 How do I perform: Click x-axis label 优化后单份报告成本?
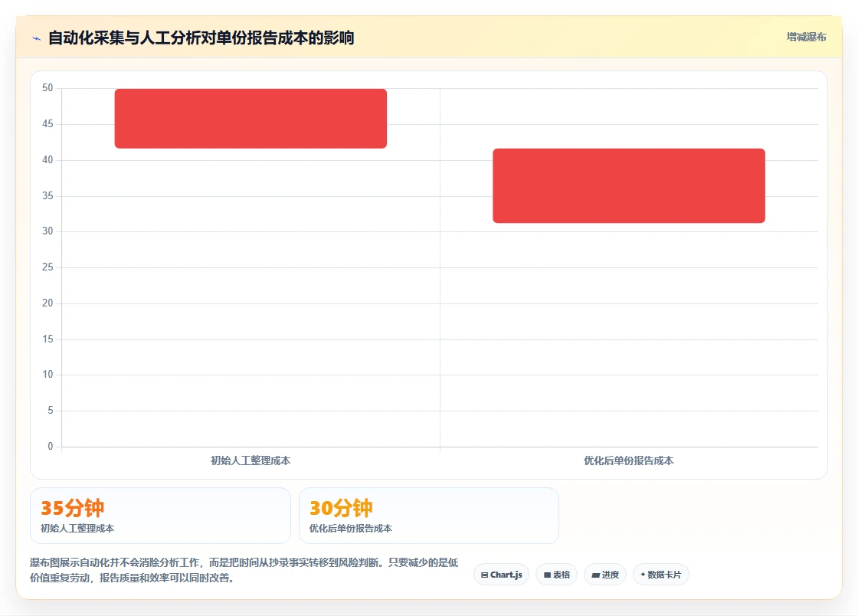[x=629, y=460]
